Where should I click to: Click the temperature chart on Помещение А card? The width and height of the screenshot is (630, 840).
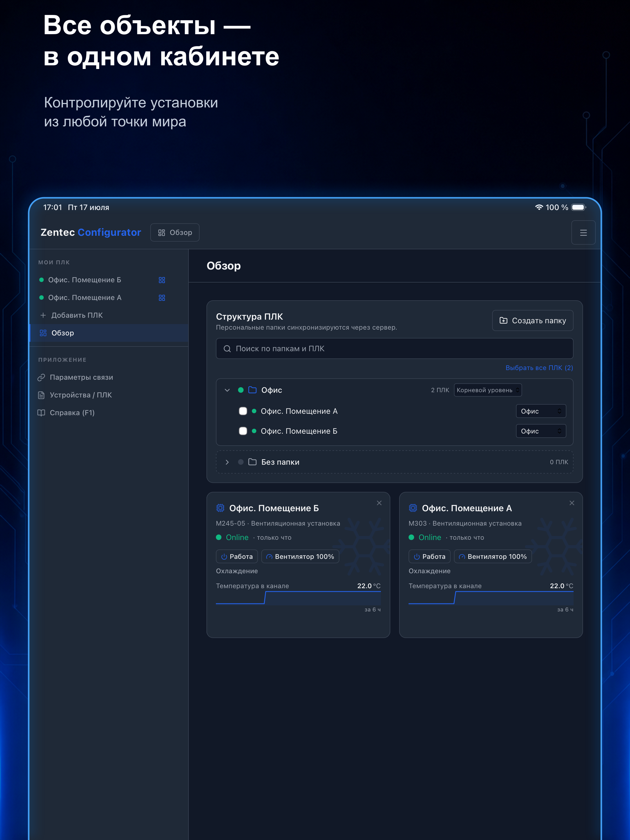pyautogui.click(x=491, y=598)
